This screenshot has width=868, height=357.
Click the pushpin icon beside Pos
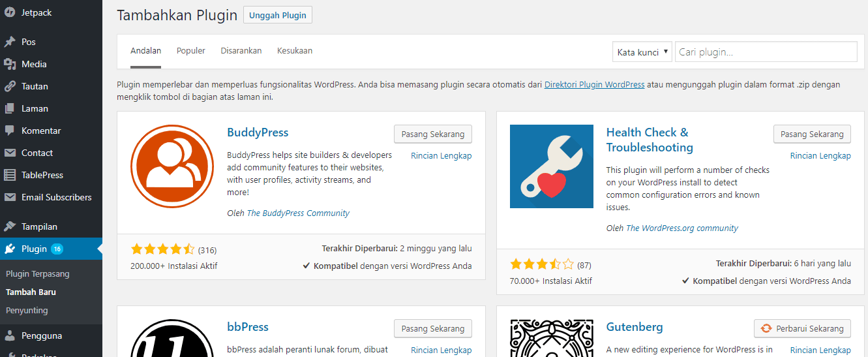(x=10, y=42)
